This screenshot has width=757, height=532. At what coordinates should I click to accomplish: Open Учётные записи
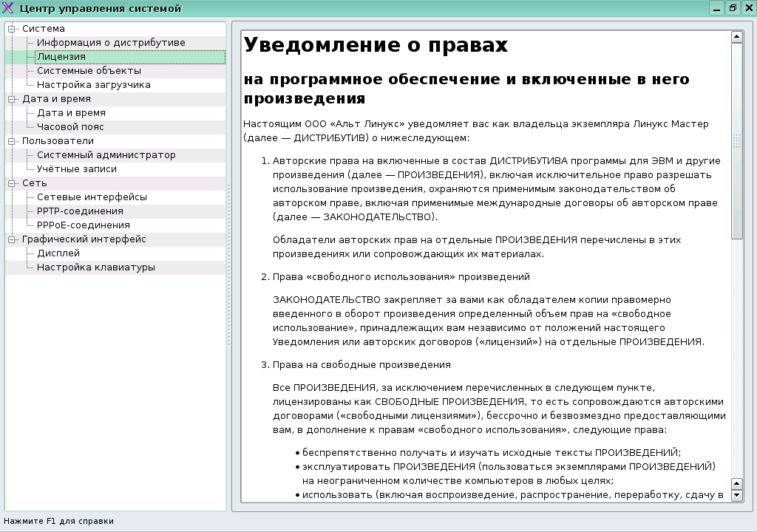coord(80,168)
